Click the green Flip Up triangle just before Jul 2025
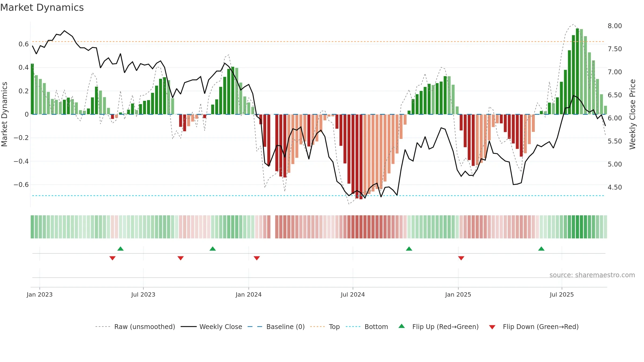 pyautogui.click(x=541, y=249)
